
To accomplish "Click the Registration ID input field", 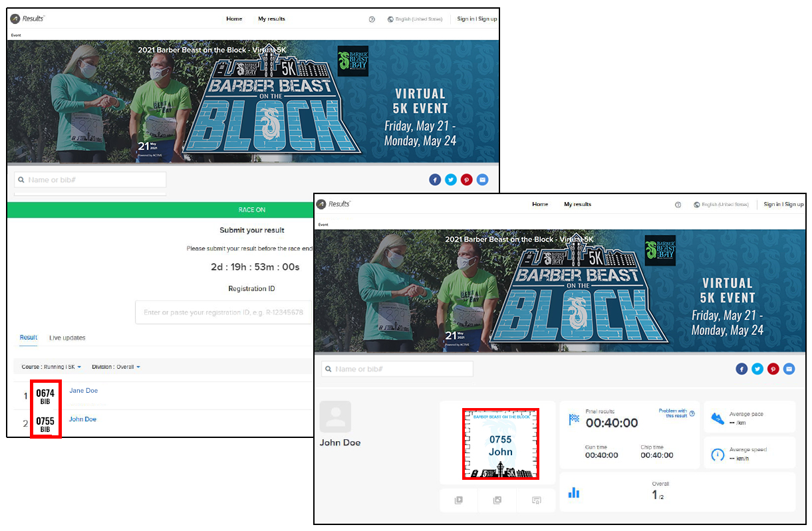I will click(224, 312).
